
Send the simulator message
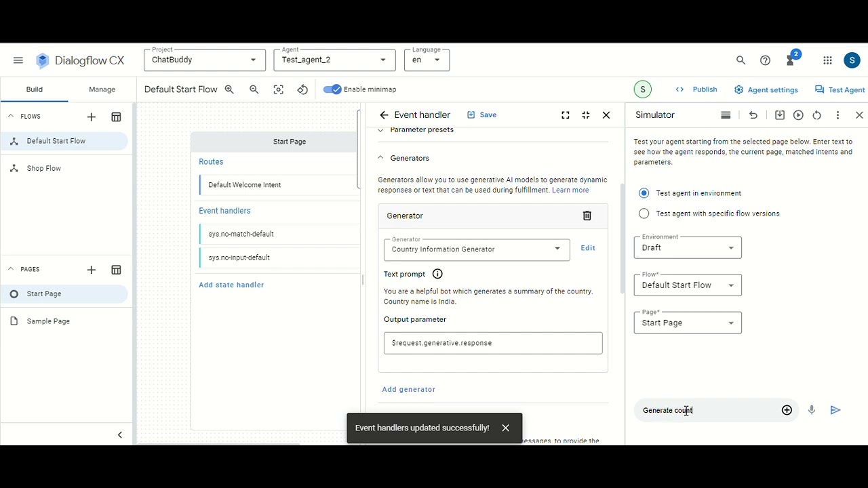tap(835, 410)
